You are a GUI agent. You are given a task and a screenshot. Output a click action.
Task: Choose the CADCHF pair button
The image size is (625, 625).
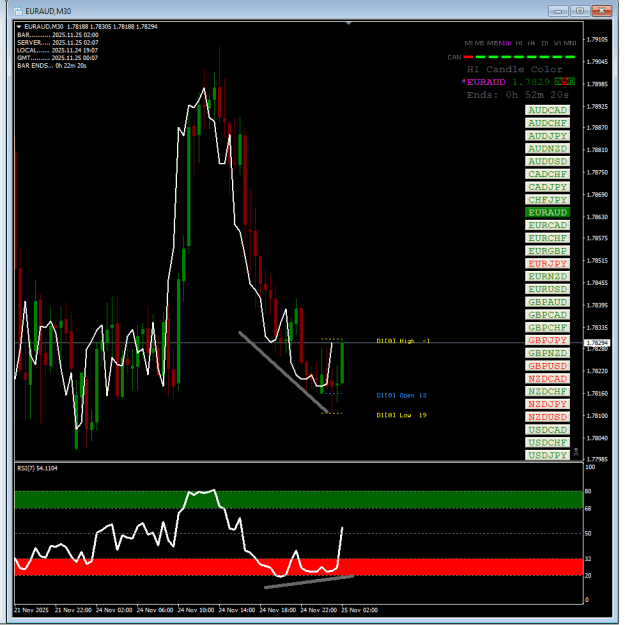pos(547,174)
